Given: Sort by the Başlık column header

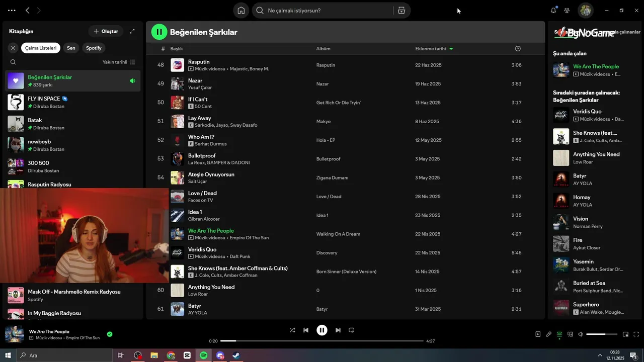Looking at the screenshot, I should click(x=177, y=49).
